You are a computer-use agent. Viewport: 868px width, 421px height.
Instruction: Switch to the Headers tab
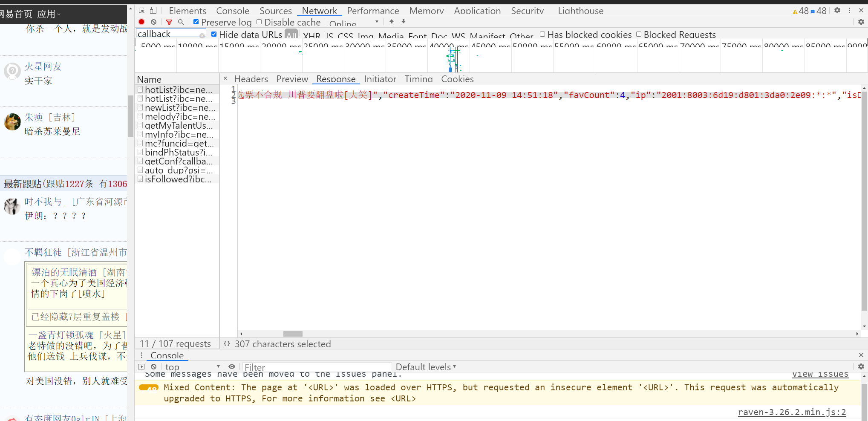[251, 79]
